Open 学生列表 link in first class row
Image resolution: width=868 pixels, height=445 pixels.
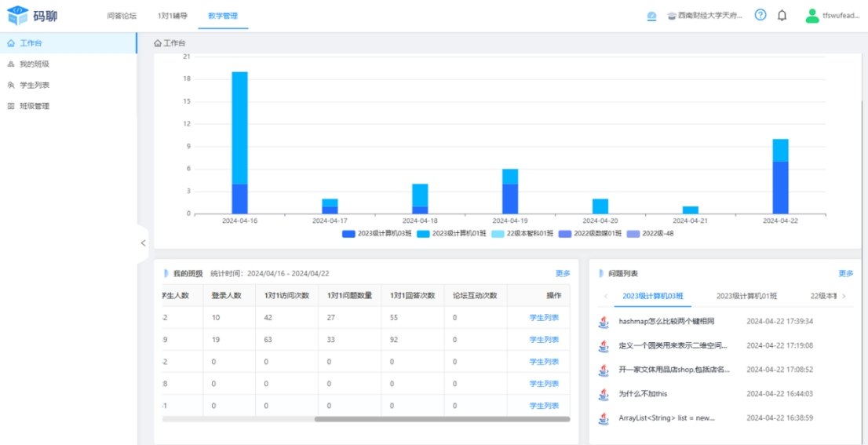click(x=544, y=318)
